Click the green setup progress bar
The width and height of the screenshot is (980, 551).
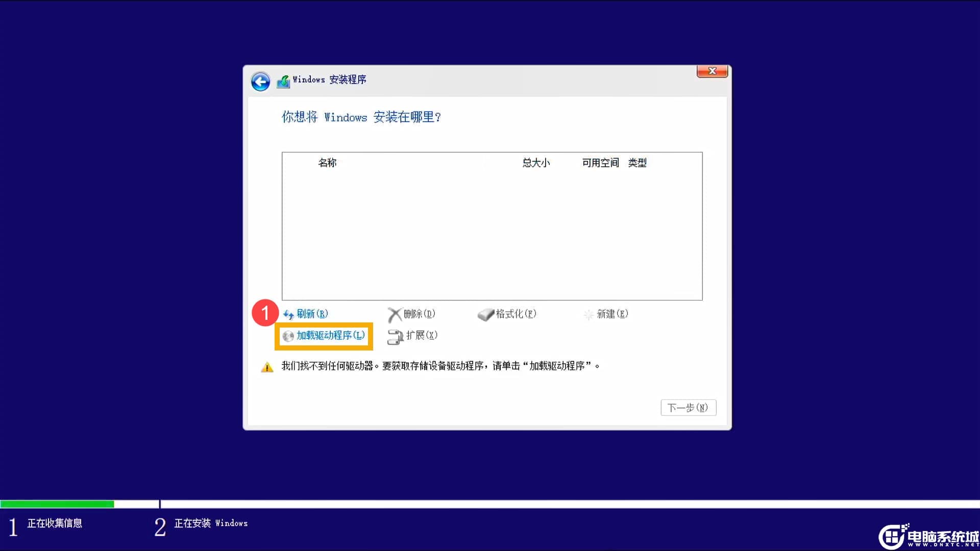(x=57, y=504)
